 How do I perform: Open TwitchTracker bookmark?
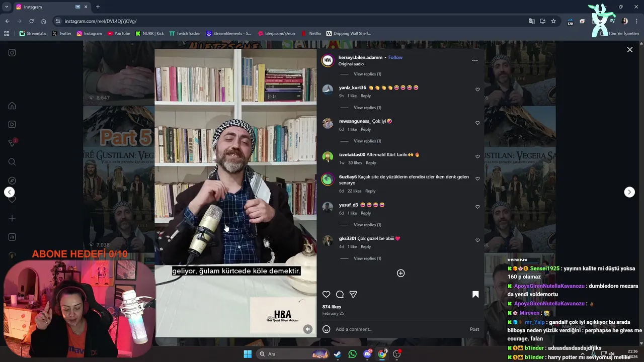click(x=185, y=33)
